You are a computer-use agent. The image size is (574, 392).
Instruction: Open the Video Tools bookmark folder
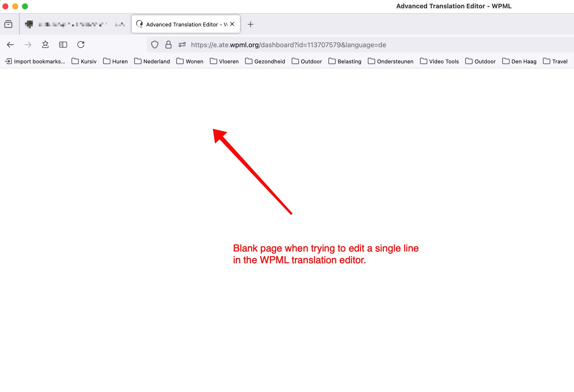(439, 61)
